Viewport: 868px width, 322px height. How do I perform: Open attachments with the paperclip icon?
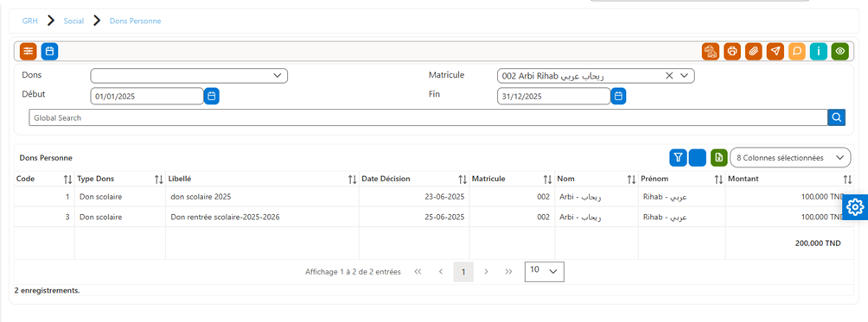point(753,52)
